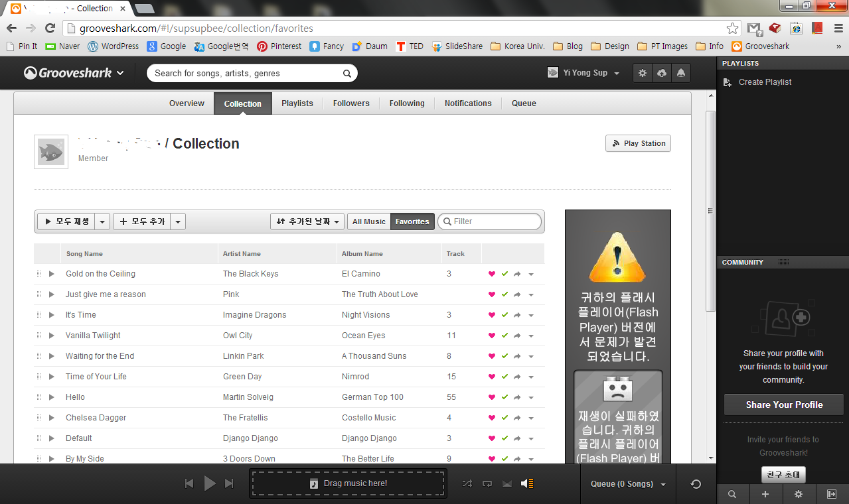Play Gold on the Ceiling
This screenshot has height=504, width=849.
(x=51, y=274)
